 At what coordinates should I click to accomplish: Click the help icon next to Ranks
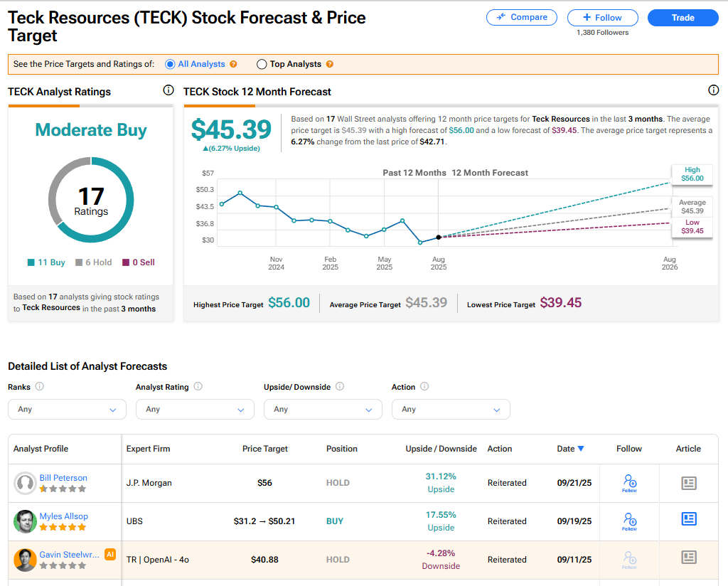click(x=40, y=387)
